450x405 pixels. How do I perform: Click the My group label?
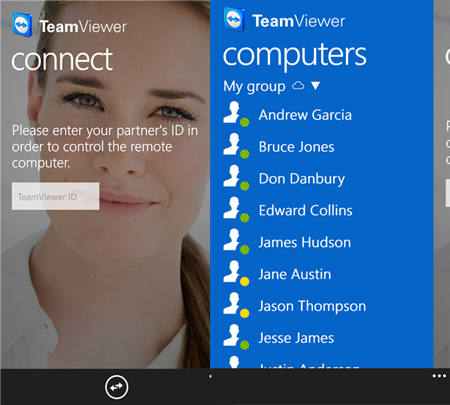click(254, 87)
